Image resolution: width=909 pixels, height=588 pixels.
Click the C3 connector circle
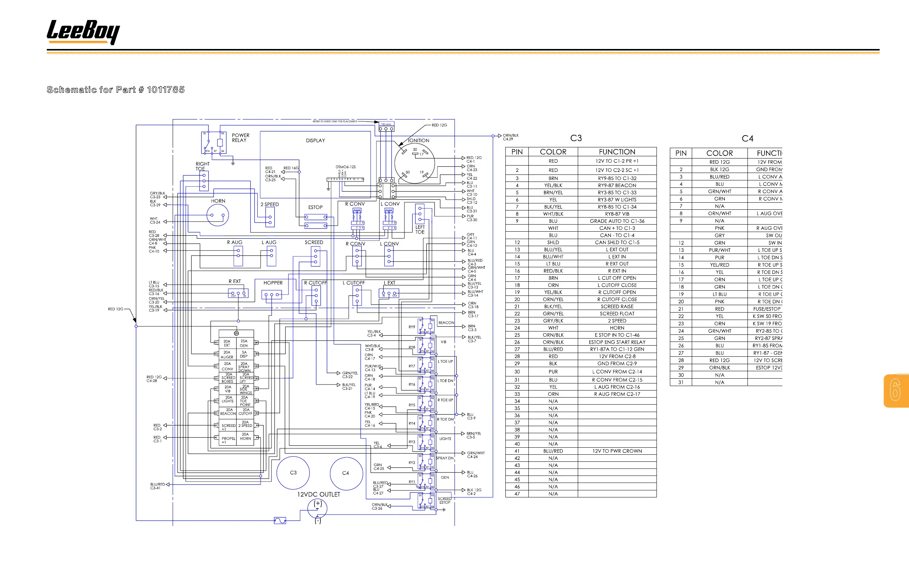[293, 473]
